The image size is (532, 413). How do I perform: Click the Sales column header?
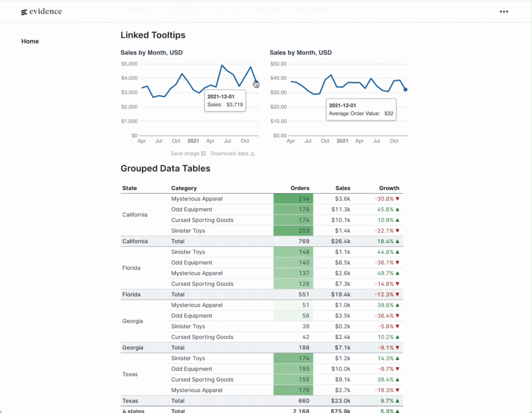tap(343, 188)
